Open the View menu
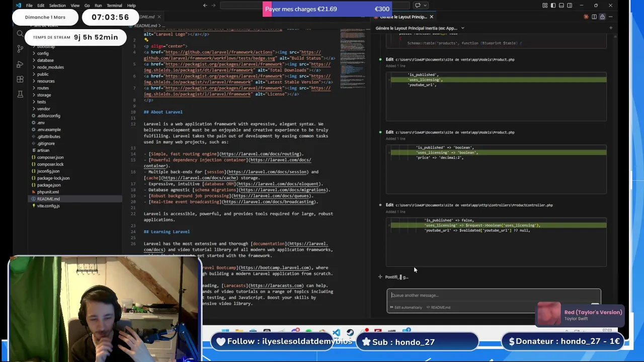The height and width of the screenshot is (362, 644). [x=75, y=6]
